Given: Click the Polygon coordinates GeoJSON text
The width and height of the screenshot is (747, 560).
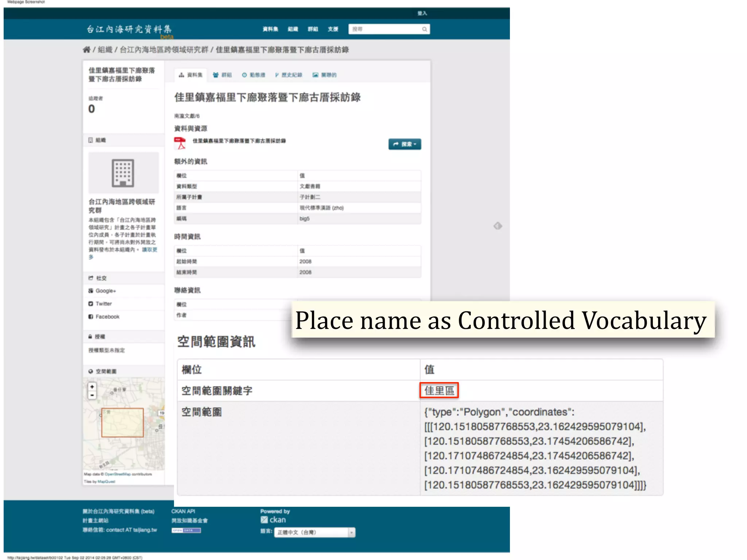Looking at the screenshot, I should (535, 448).
